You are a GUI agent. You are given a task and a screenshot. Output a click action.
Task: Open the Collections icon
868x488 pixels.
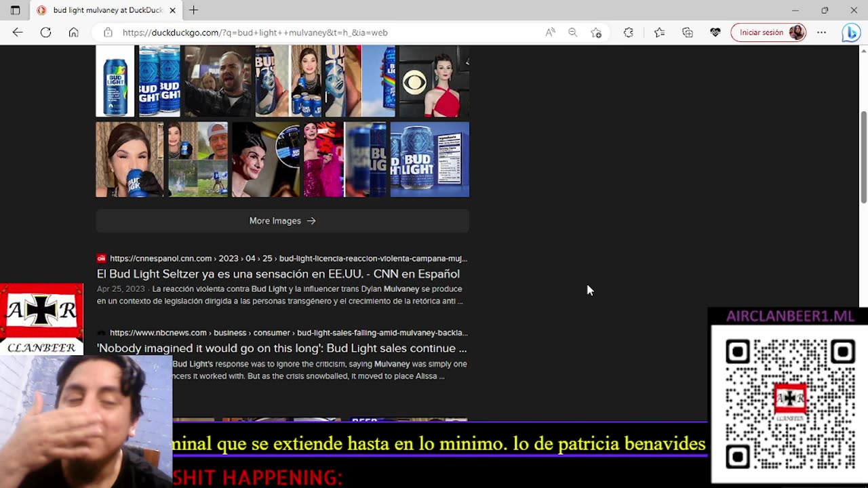[x=688, y=33]
